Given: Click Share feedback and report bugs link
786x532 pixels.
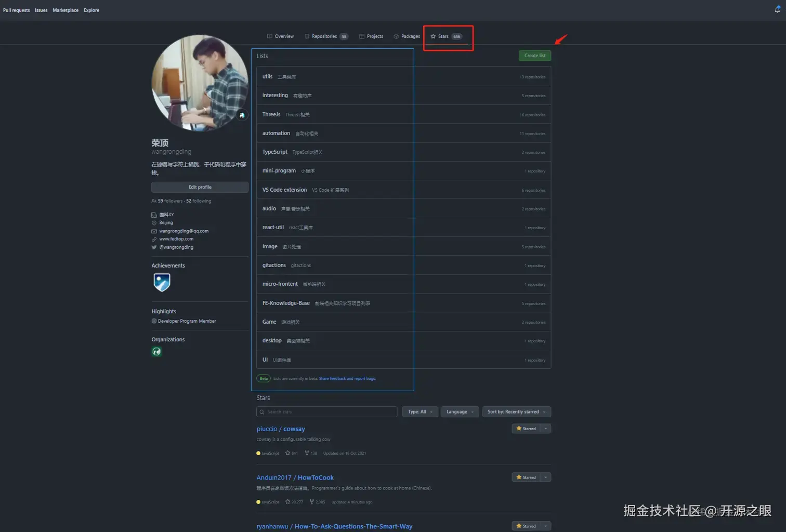Looking at the screenshot, I should pos(347,378).
